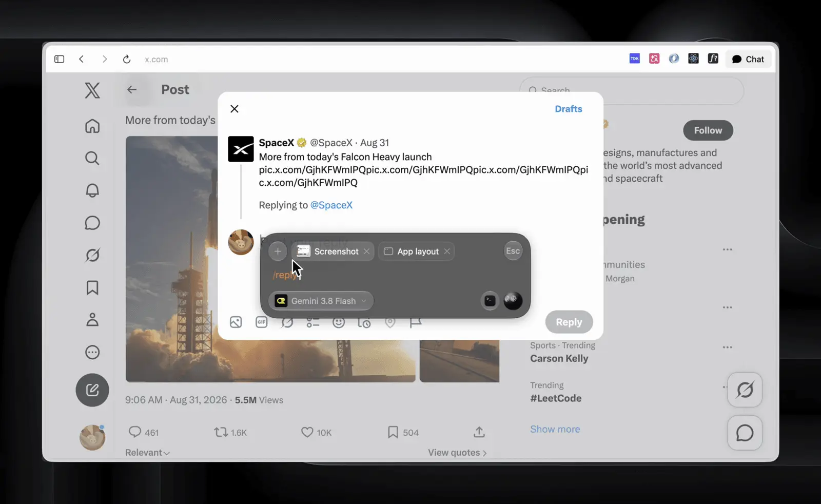Open Grok in the left sidebar
Viewport: 821px width, 504px height.
tap(92, 255)
